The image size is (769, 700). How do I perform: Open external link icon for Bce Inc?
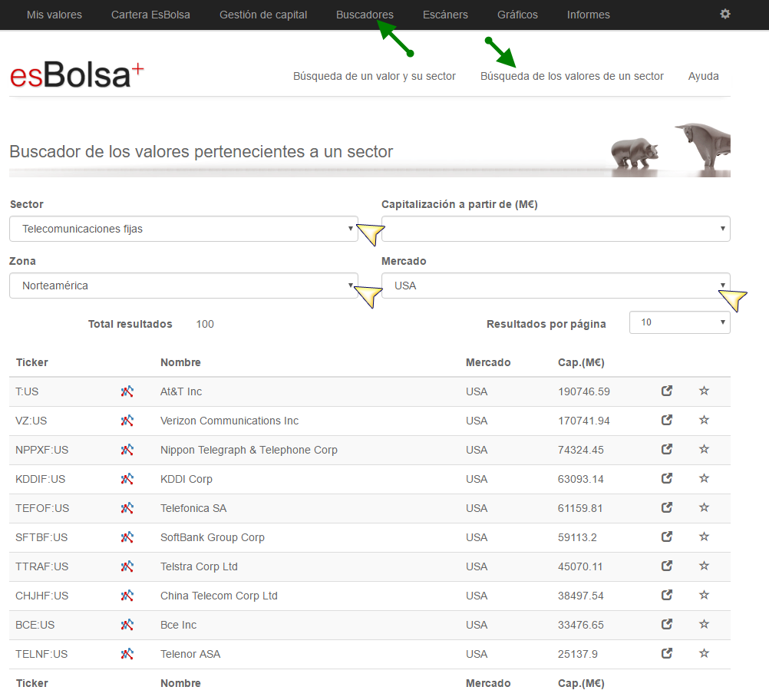pos(666,625)
